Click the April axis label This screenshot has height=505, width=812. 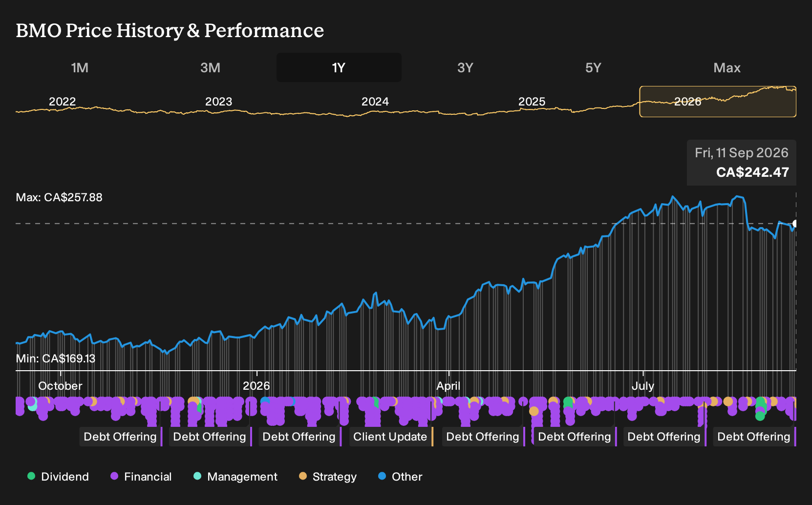click(449, 386)
